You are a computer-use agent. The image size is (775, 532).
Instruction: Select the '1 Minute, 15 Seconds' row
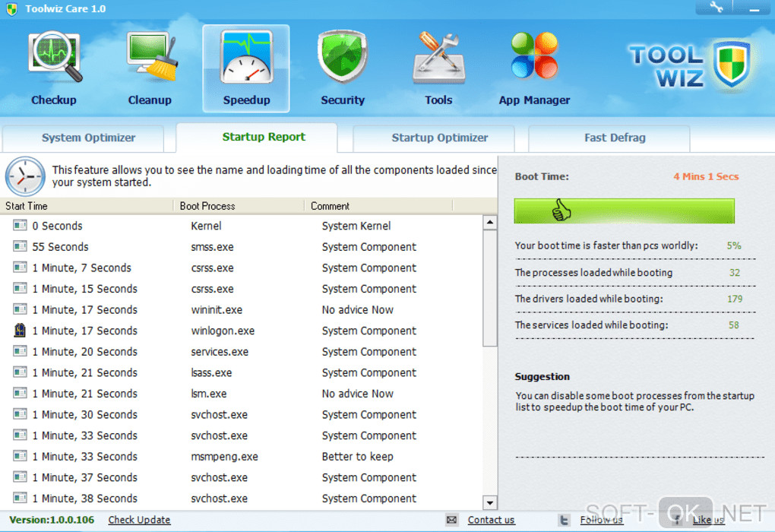coord(242,288)
